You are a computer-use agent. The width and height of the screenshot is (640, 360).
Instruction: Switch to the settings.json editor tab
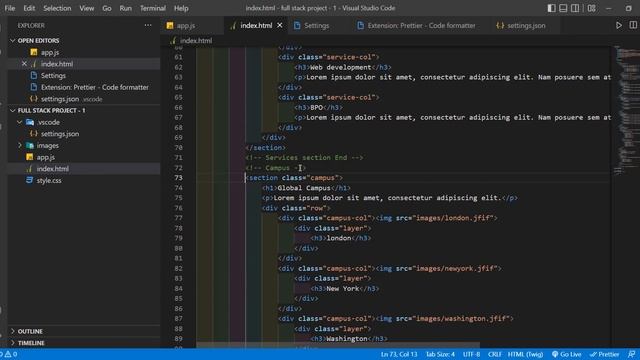click(x=525, y=25)
